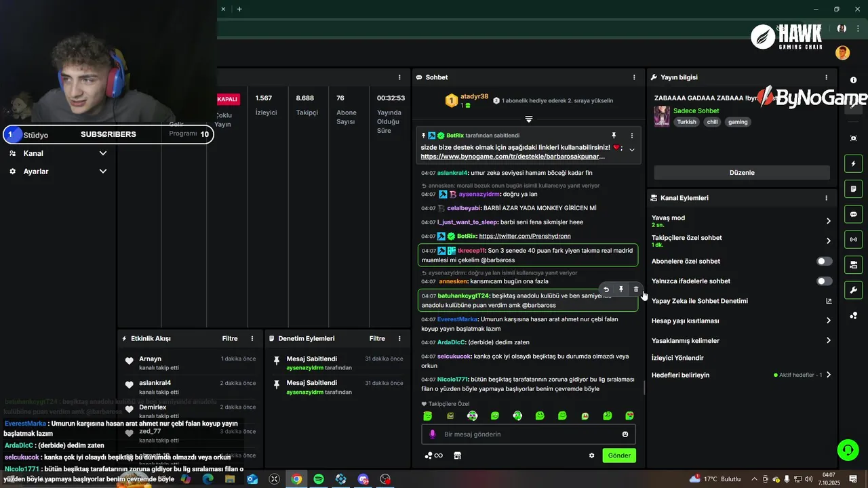868x488 pixels.
Task: Open Windows notification center icon
Action: (x=853, y=479)
